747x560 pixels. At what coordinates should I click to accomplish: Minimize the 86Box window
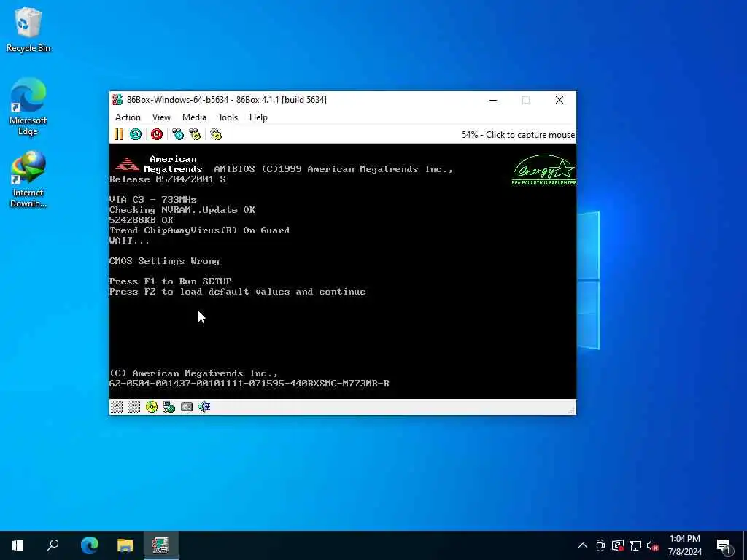tap(493, 100)
